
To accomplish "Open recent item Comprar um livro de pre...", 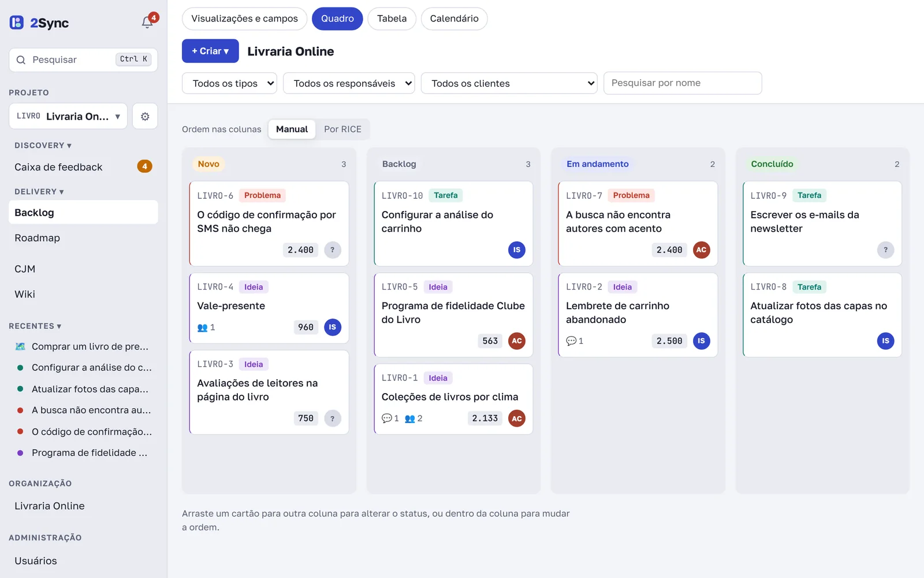I will click(83, 347).
